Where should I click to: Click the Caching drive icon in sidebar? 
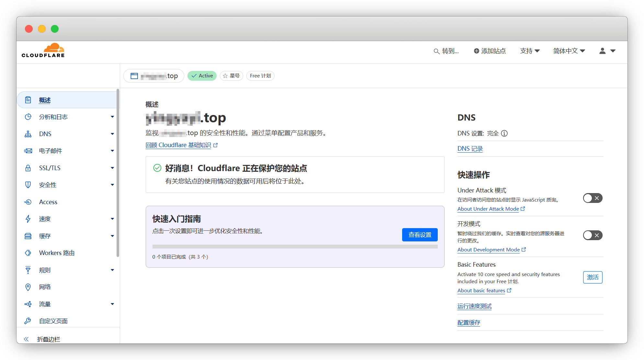28,236
